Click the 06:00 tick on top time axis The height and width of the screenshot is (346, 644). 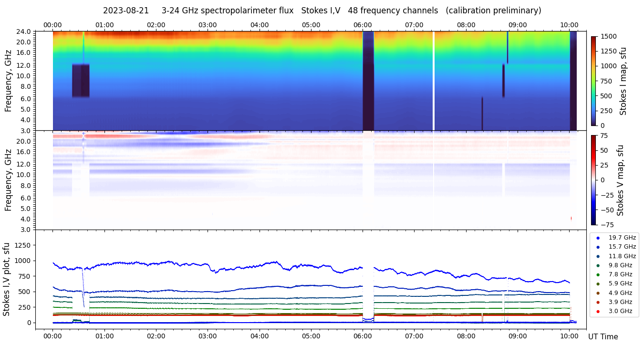[363, 25]
